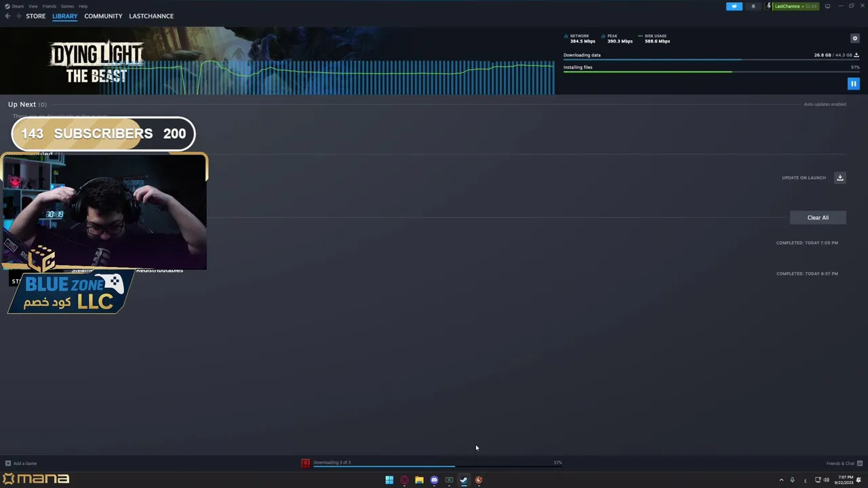The width and height of the screenshot is (868, 488).
Task: Click COMPLETED: TODAY 7:05 PM entry
Action: tap(807, 243)
